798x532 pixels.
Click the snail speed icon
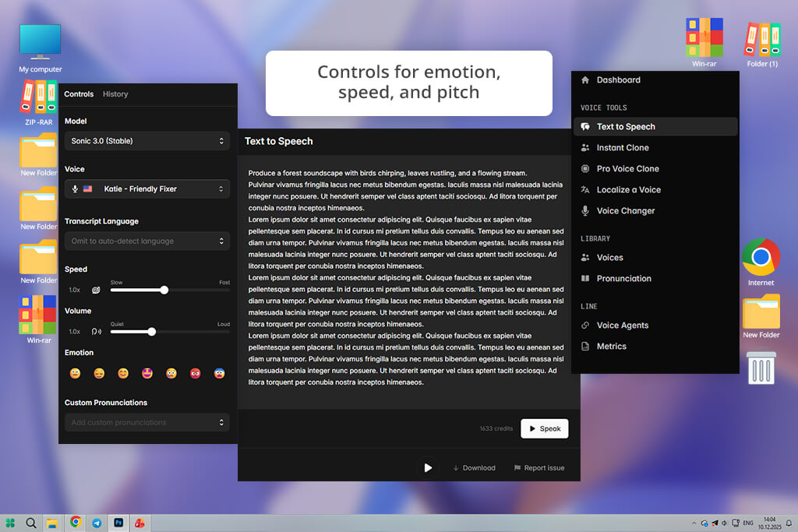[96, 290]
